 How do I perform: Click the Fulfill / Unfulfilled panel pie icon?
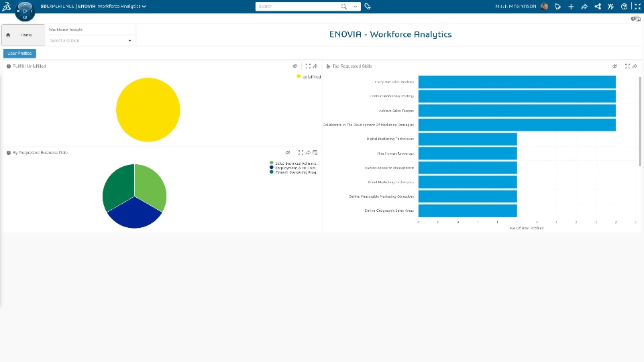point(9,66)
